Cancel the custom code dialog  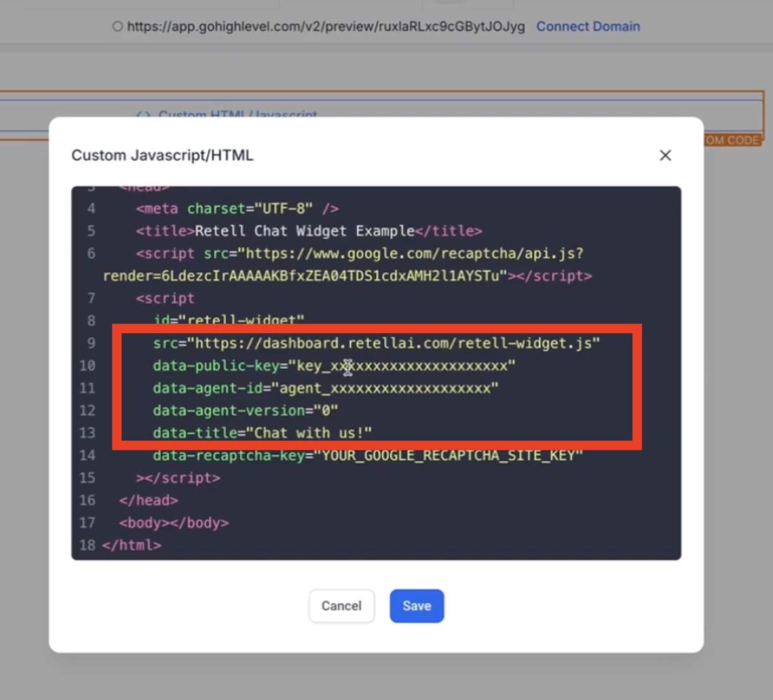(x=342, y=606)
